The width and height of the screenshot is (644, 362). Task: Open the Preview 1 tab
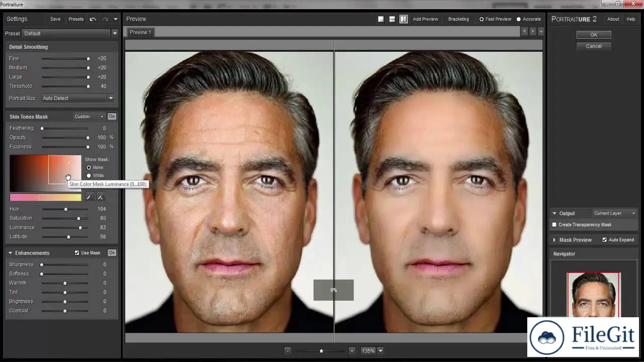click(x=140, y=32)
